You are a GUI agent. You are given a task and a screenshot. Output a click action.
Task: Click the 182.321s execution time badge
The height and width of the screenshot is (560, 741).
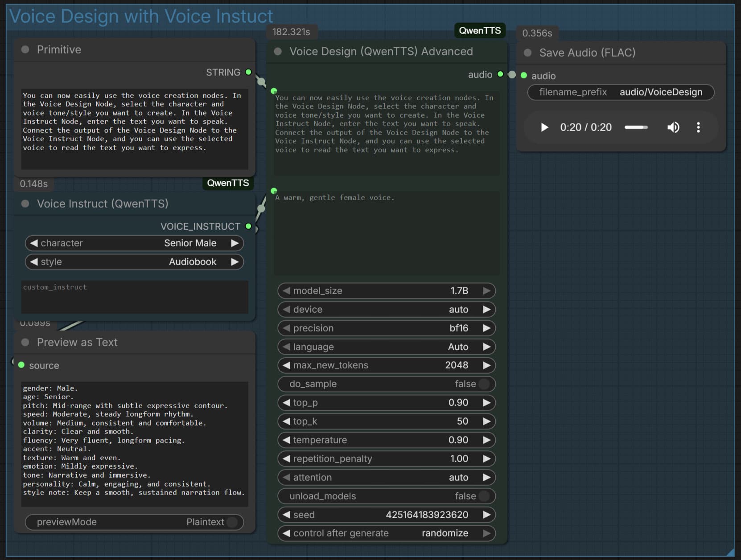291,32
